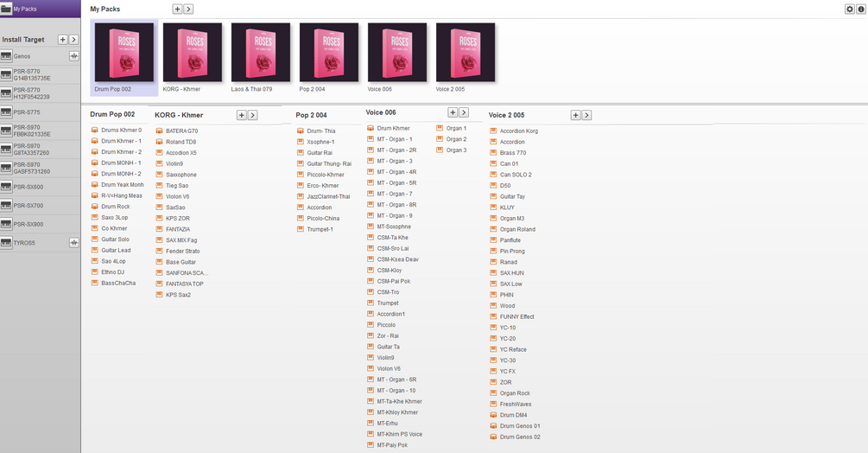Select the PSR-SX900 keyboard icon
The height and width of the screenshot is (453, 868).
tap(6, 224)
